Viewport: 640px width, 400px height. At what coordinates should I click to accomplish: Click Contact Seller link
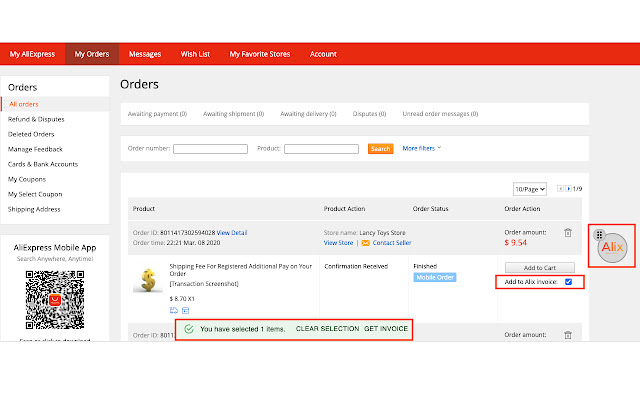pos(392,243)
